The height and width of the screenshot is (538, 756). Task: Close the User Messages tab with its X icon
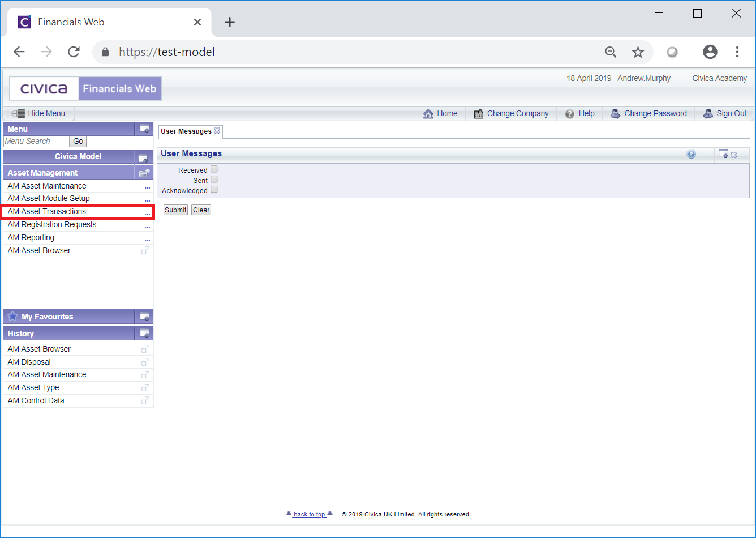pyautogui.click(x=217, y=131)
